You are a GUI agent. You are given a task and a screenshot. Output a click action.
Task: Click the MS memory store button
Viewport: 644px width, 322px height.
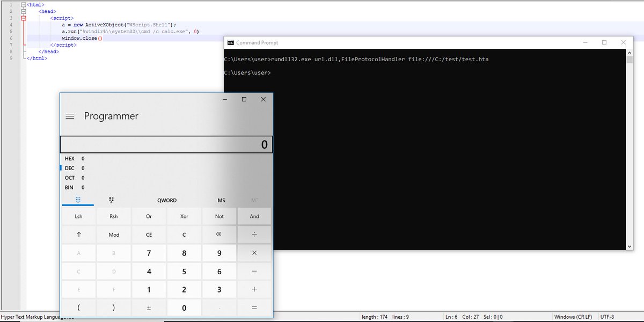221,200
